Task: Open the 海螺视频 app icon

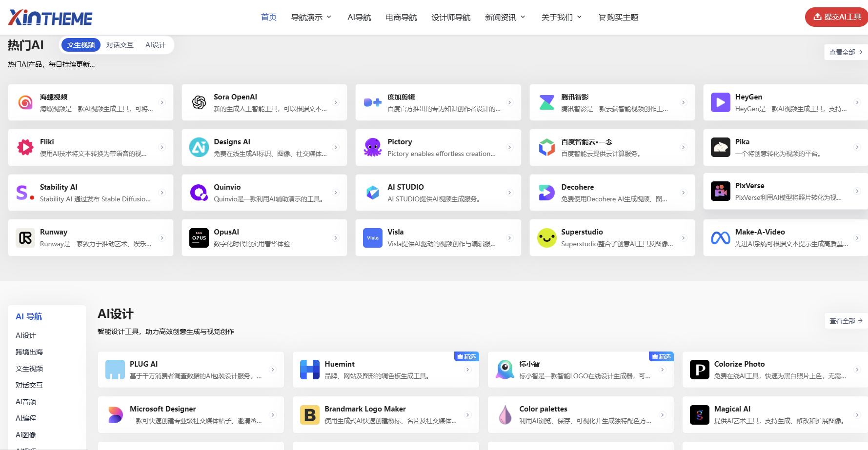Action: (x=25, y=102)
